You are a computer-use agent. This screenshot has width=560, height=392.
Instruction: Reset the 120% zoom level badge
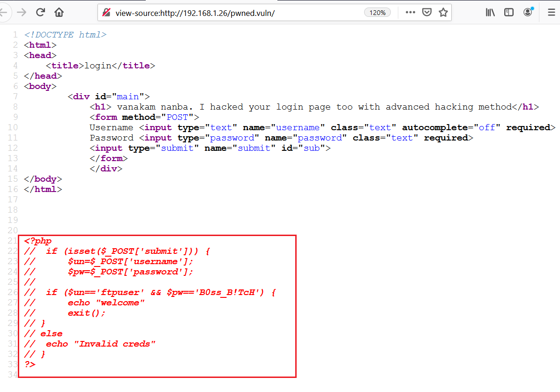(x=377, y=13)
